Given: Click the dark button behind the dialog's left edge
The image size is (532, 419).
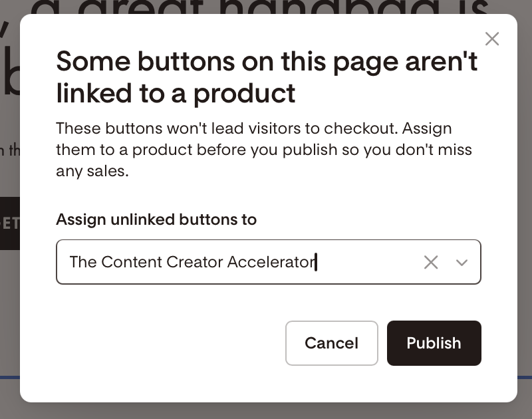Looking at the screenshot, I should coord(10,223).
